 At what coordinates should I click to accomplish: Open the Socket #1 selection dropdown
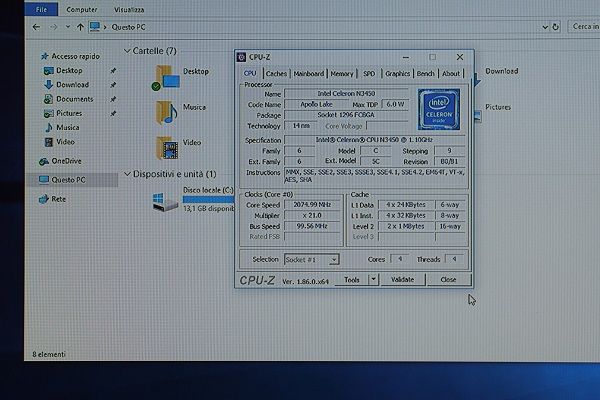click(x=311, y=260)
